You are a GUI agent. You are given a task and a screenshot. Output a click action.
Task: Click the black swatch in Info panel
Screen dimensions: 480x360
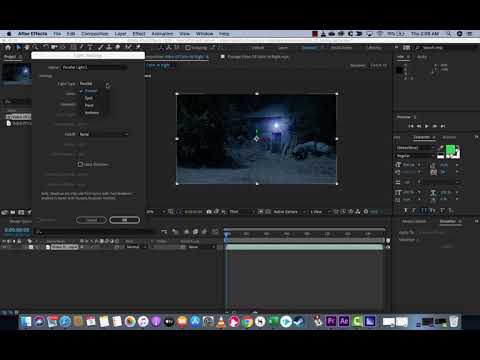pyautogui.click(x=399, y=70)
